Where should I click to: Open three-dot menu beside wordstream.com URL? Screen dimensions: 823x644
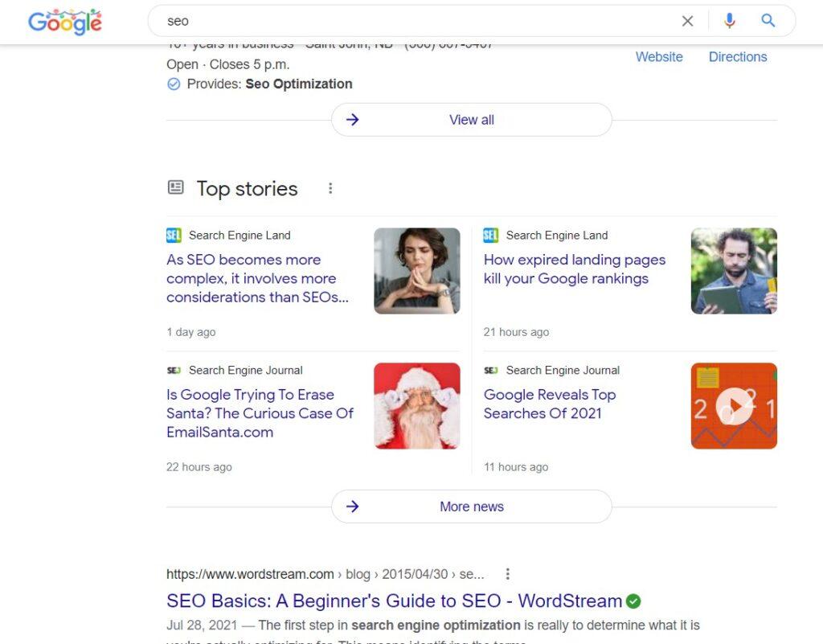[507, 574]
